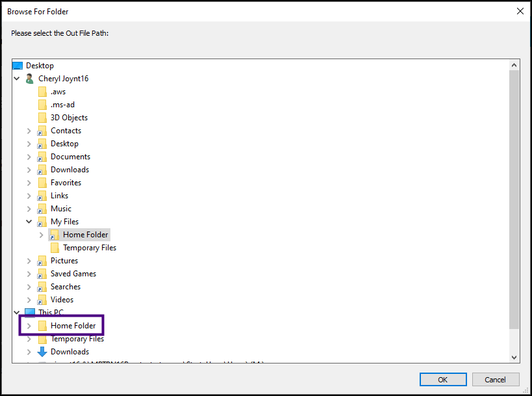Click the blue Downloads arrow icon under This PC
The width and height of the screenshot is (532, 396).
point(42,352)
